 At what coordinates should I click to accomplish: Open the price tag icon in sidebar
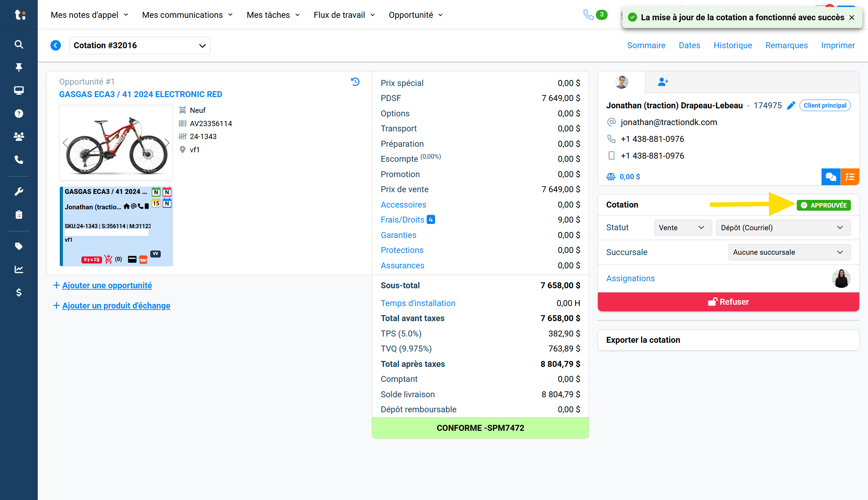pos(19,246)
